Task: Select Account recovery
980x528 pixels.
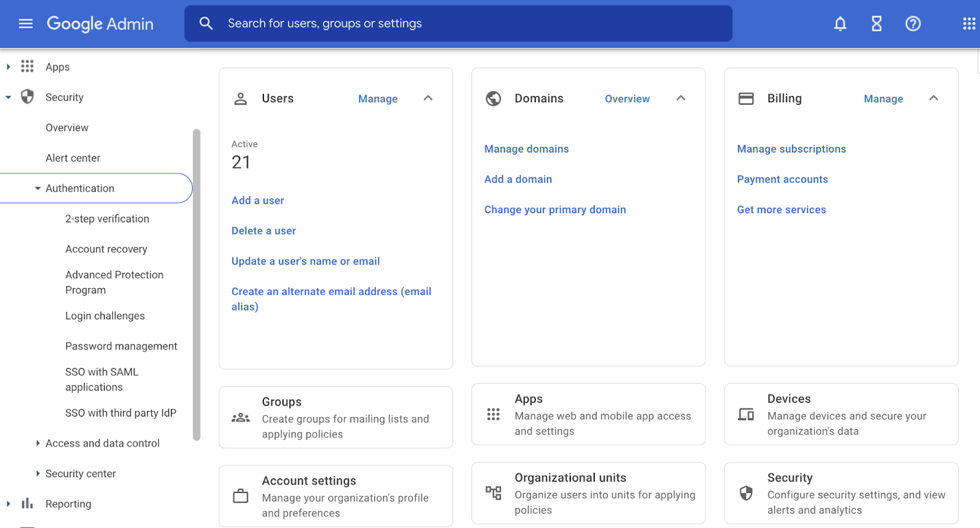Action: coord(107,249)
